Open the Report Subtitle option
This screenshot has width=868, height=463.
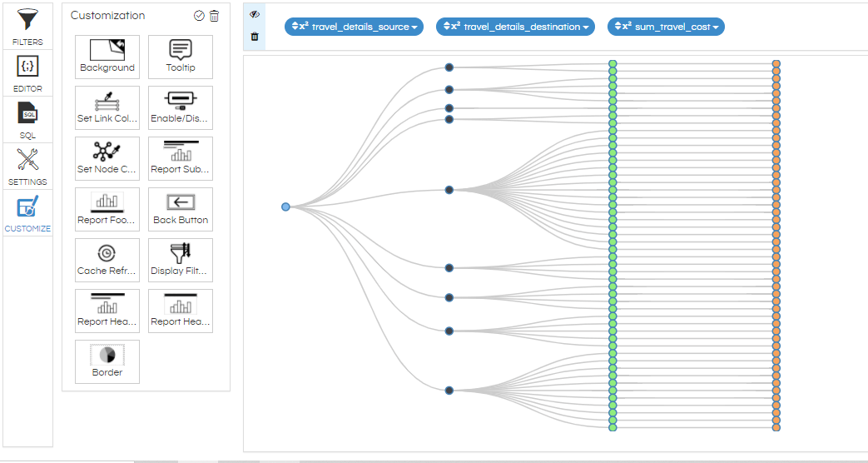pos(181,158)
